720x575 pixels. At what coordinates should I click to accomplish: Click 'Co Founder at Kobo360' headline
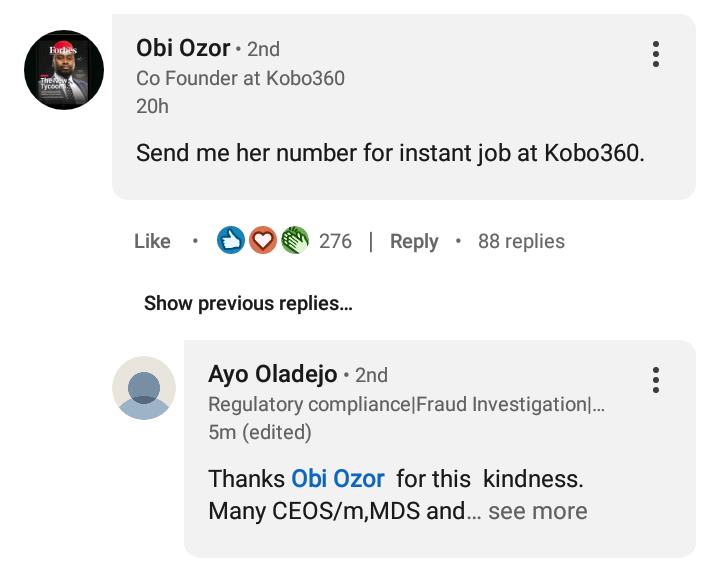click(x=240, y=78)
